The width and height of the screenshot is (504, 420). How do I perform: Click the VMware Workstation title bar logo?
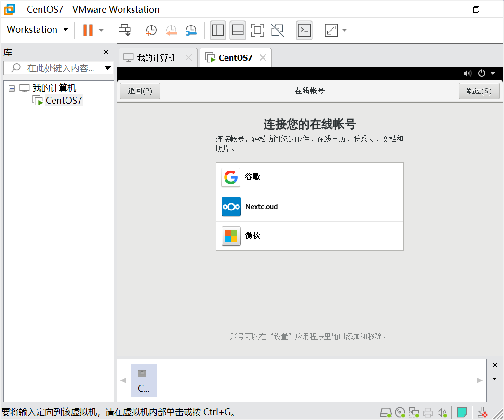click(x=10, y=9)
